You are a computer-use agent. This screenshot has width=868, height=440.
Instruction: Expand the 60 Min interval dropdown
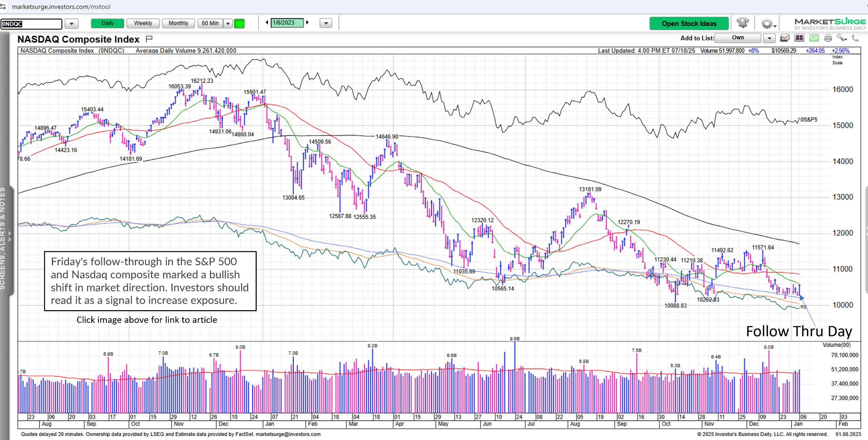(x=228, y=23)
